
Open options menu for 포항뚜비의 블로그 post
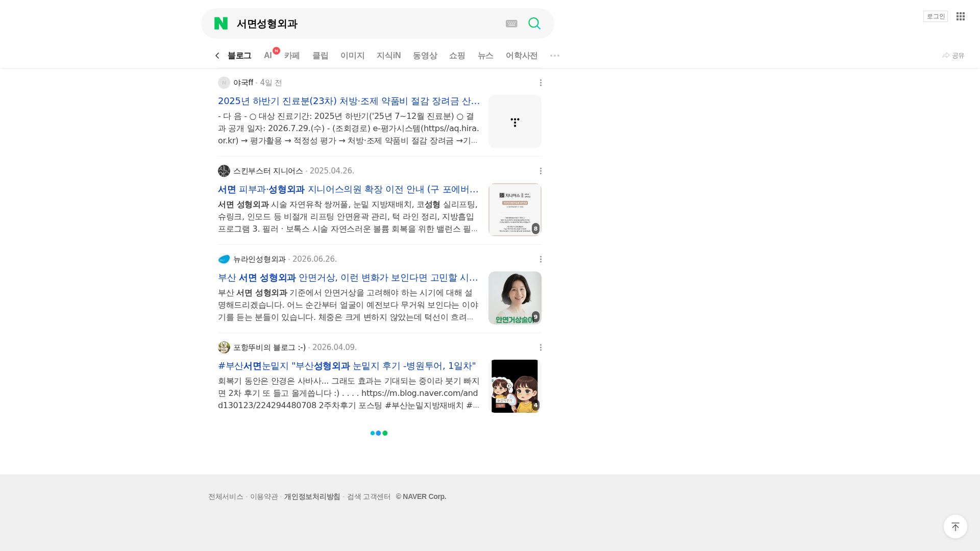coord(541,347)
